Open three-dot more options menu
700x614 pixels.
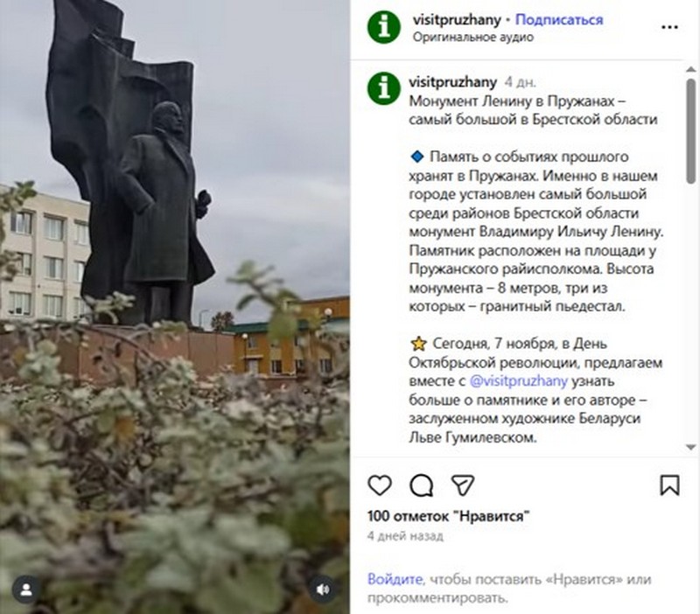[669, 27]
